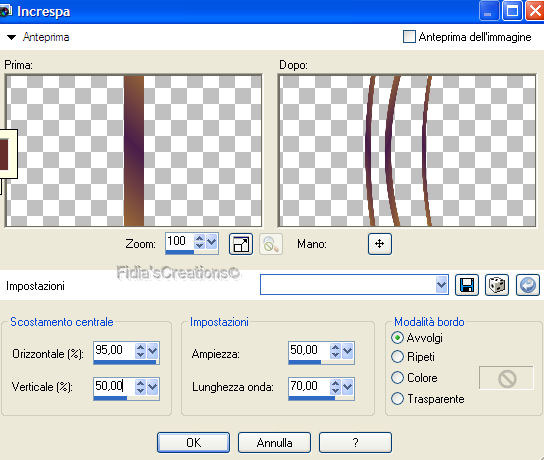This screenshot has height=460, width=544.
Task: Click the disabled proof preview icon
Action: point(271,244)
